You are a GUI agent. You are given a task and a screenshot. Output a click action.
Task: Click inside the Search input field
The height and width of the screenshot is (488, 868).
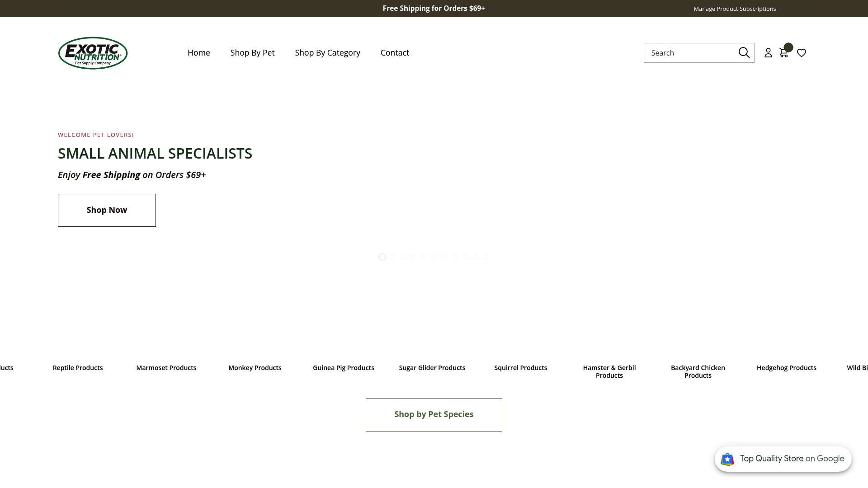click(x=692, y=53)
